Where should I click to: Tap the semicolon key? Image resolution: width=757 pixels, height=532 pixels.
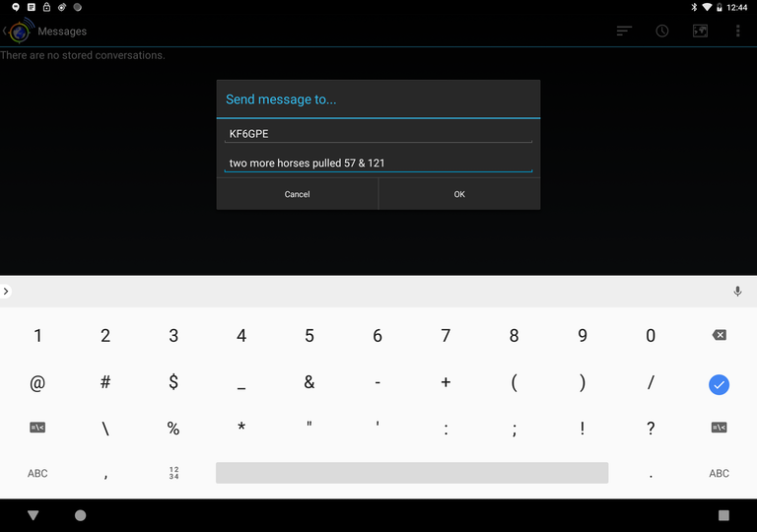[x=515, y=430]
